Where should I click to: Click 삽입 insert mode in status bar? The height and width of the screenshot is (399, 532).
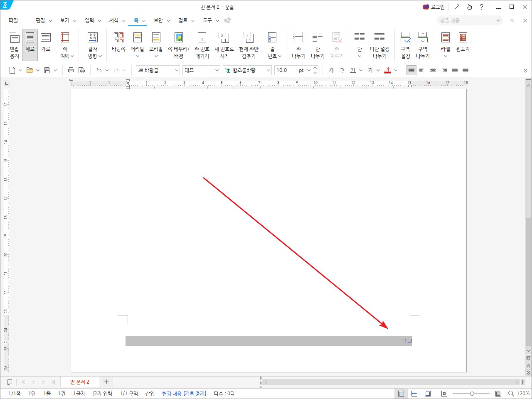pos(150,394)
